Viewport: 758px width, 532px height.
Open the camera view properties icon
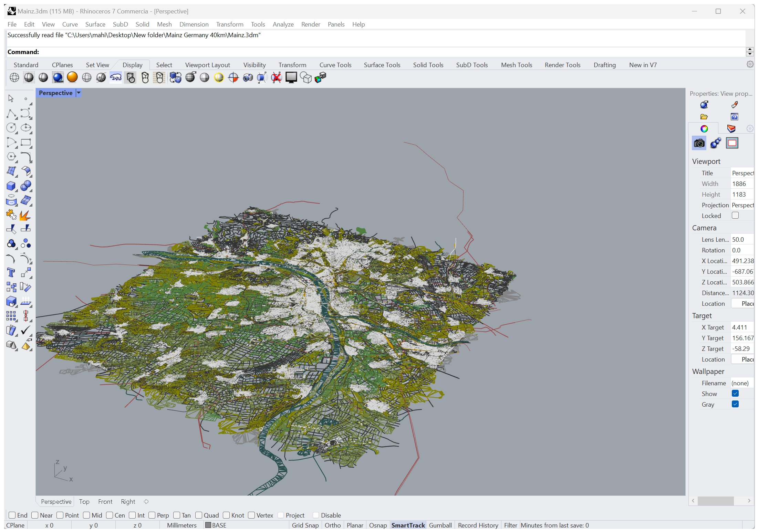(x=699, y=143)
